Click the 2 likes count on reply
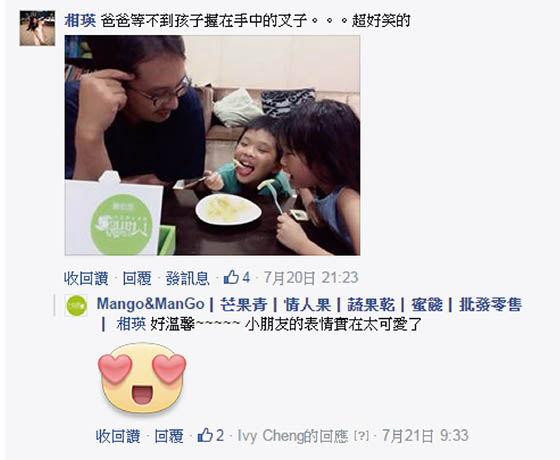The width and height of the screenshot is (560, 460). pos(220,435)
